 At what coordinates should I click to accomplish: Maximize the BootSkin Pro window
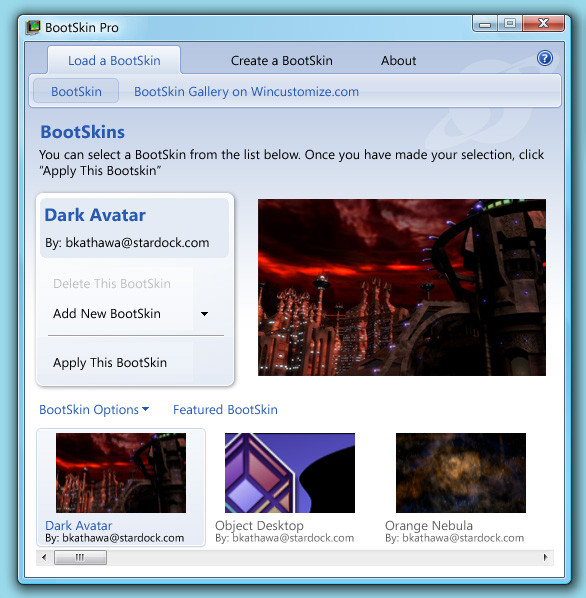click(510, 24)
